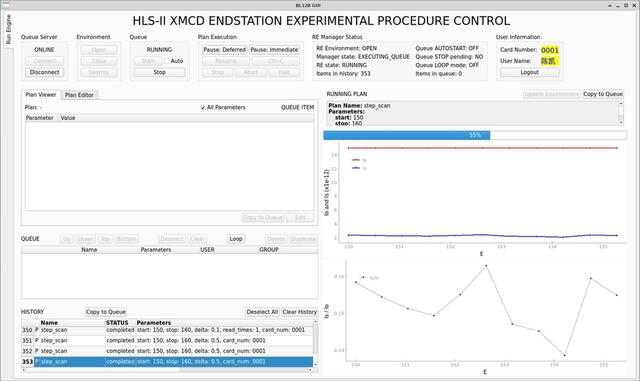Image resolution: width=640 pixels, height=381 pixels.
Task: Click the History vertical scrollbar
Action: point(315,343)
